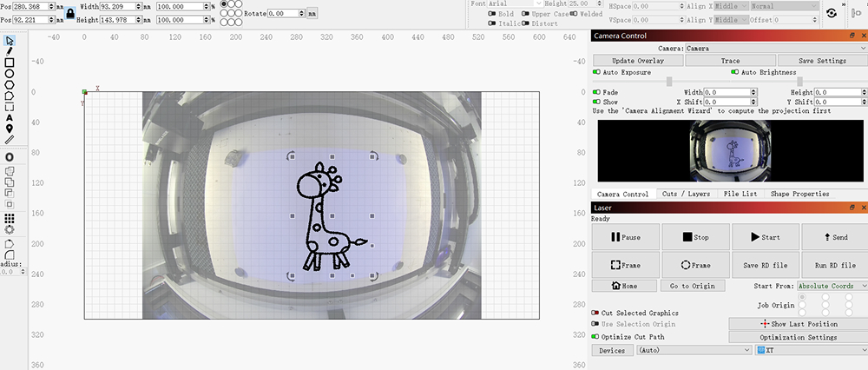Open the Align Y Middle dropdown
868x370 pixels.
click(730, 20)
